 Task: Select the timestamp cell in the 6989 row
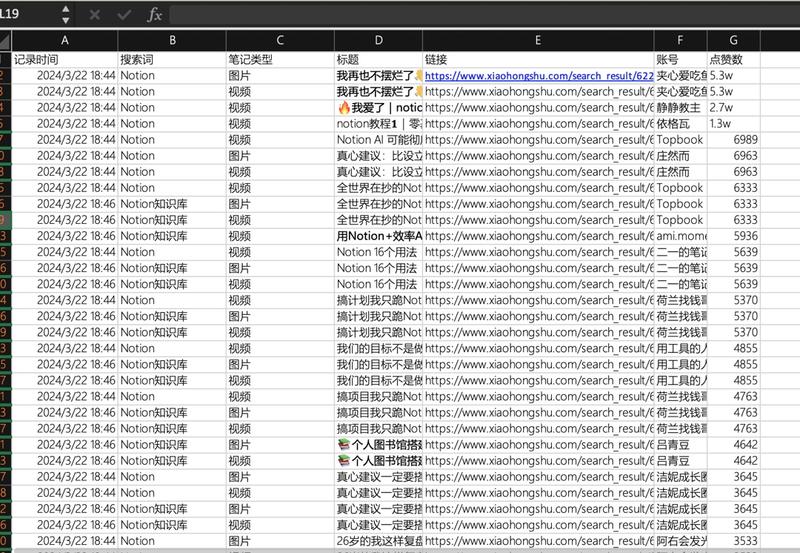[65, 140]
